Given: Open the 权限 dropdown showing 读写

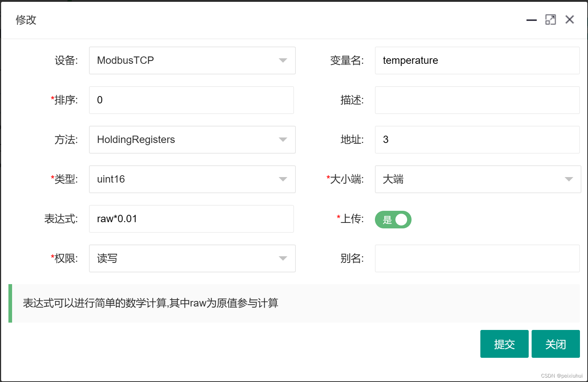Looking at the screenshot, I should (282, 258).
